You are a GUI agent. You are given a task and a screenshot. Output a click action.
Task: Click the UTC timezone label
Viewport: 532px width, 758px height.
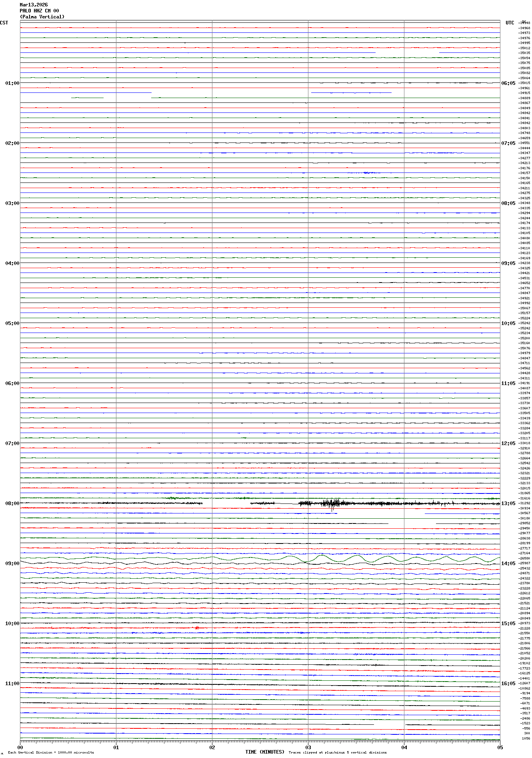point(510,23)
